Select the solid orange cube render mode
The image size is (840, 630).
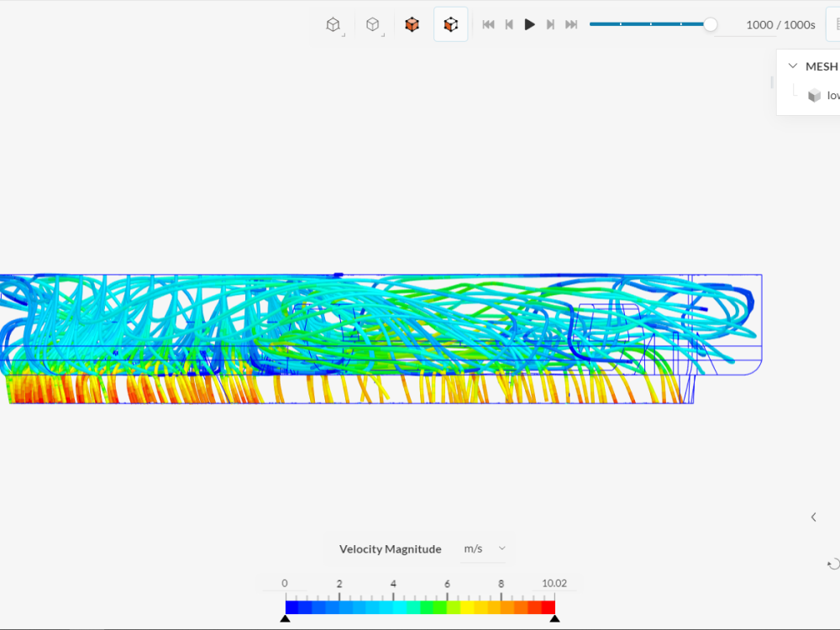pos(412,24)
